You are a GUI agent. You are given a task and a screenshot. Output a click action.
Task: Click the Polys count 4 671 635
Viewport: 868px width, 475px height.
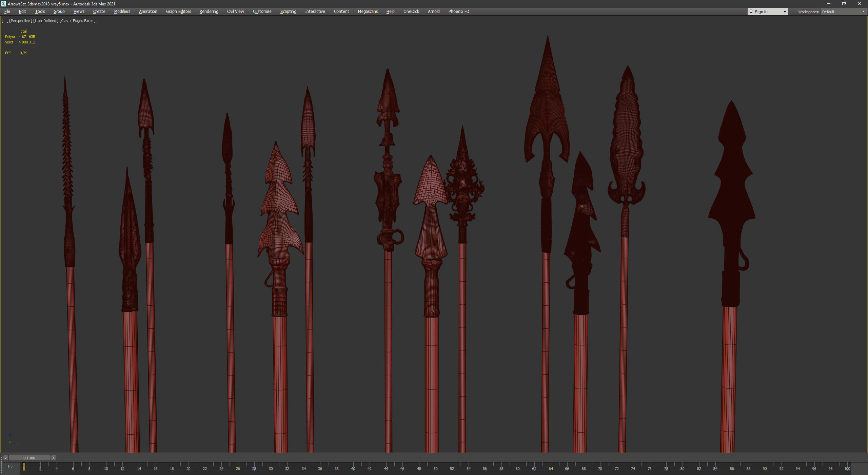[x=27, y=37]
